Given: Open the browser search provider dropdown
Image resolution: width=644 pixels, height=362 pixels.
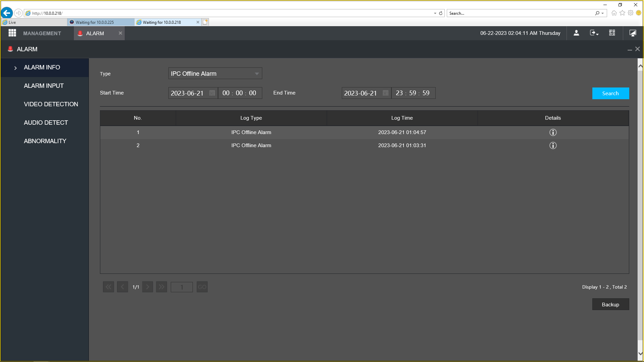Looking at the screenshot, I should [603, 13].
